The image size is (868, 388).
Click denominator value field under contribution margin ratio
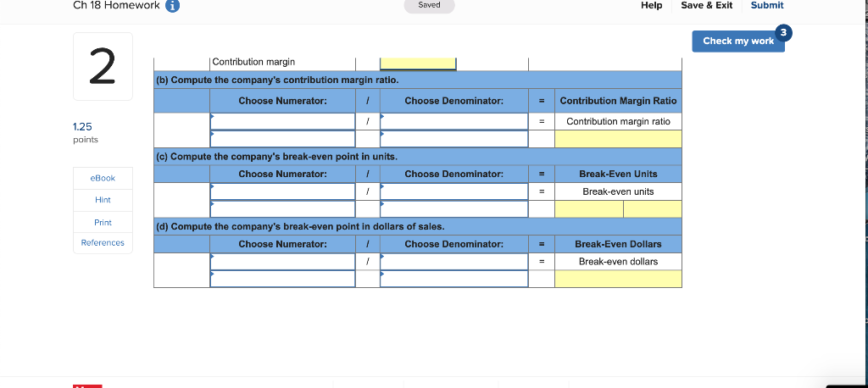click(454, 139)
